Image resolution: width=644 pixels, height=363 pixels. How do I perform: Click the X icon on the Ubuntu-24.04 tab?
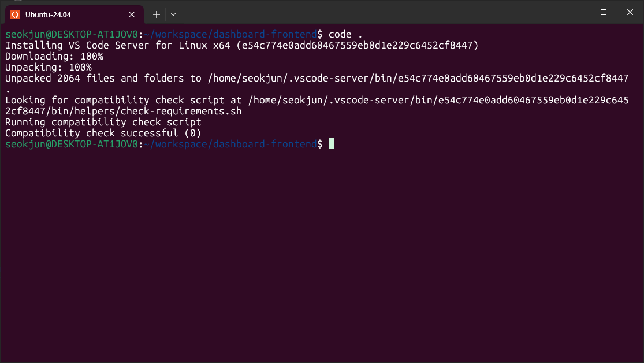(x=131, y=14)
